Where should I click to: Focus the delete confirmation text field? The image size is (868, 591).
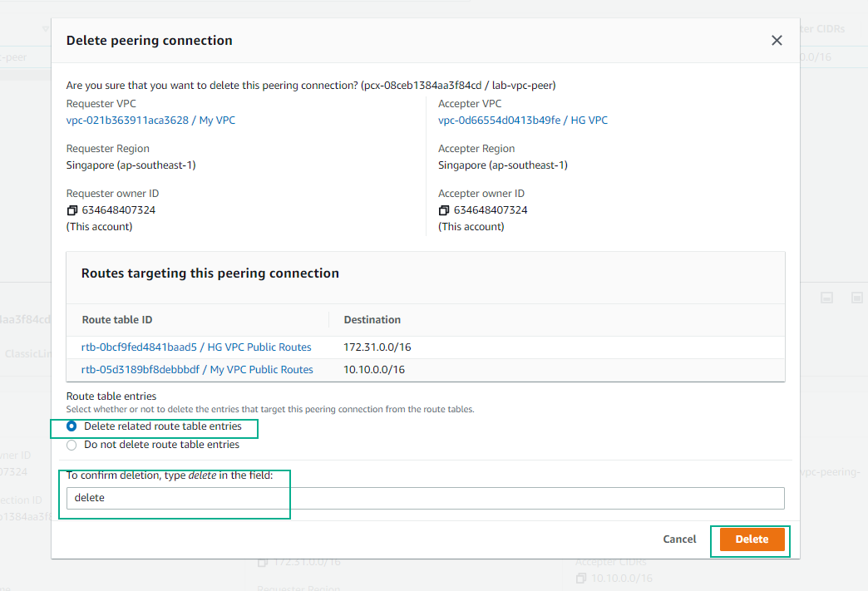coord(424,498)
